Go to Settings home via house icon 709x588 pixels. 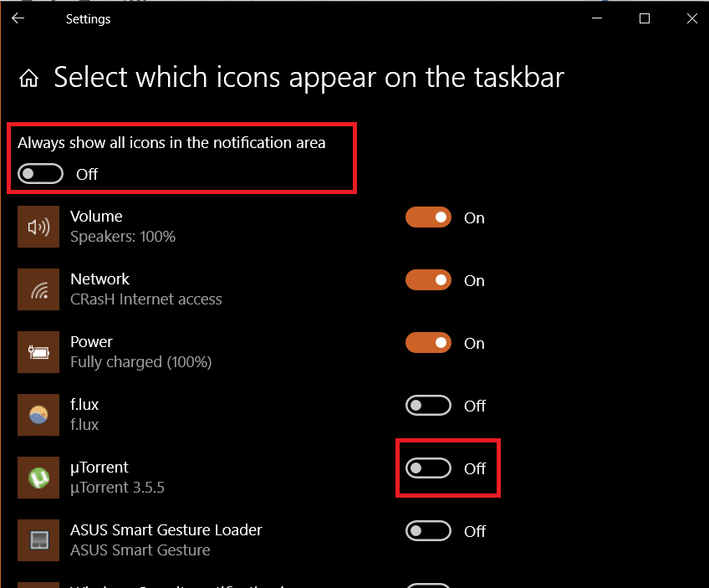pos(29,79)
